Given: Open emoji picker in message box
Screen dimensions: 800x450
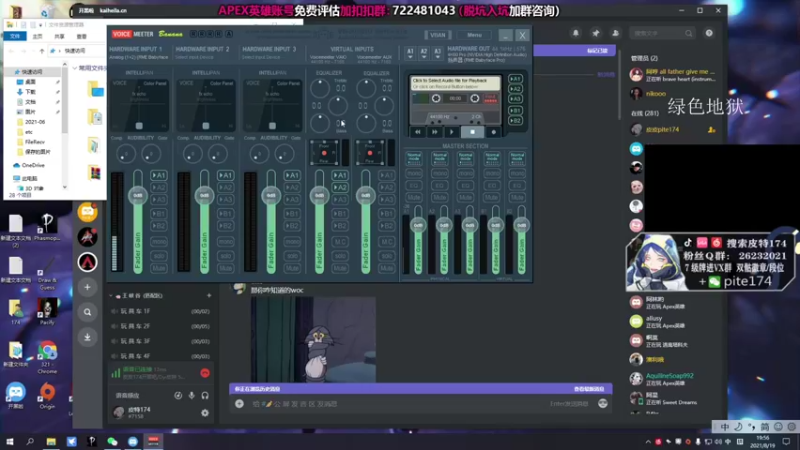Looking at the screenshot, I should [603, 404].
